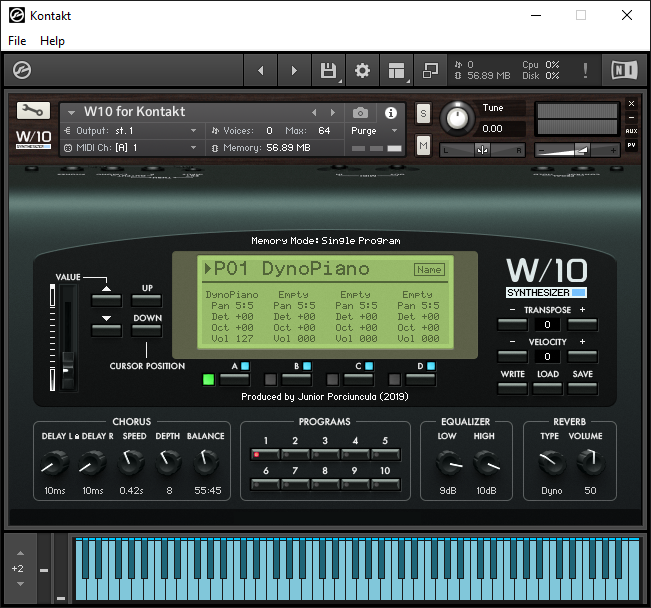Open the Output st. 1 dropdown
Screen dimensions: 651x608
(x=193, y=131)
